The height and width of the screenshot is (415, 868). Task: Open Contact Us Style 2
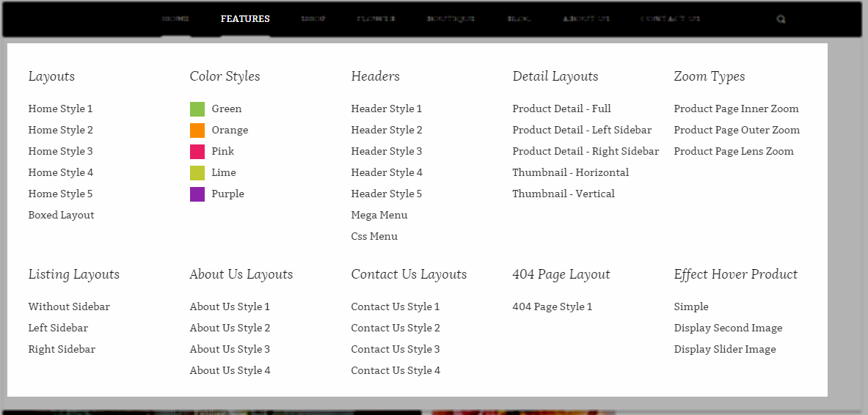click(395, 328)
